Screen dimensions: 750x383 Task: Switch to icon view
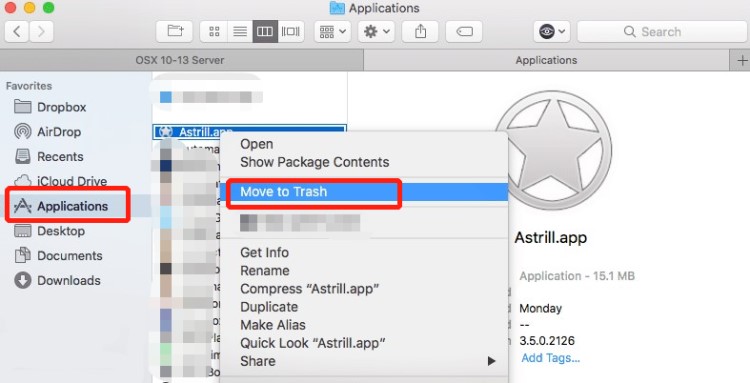point(214,32)
